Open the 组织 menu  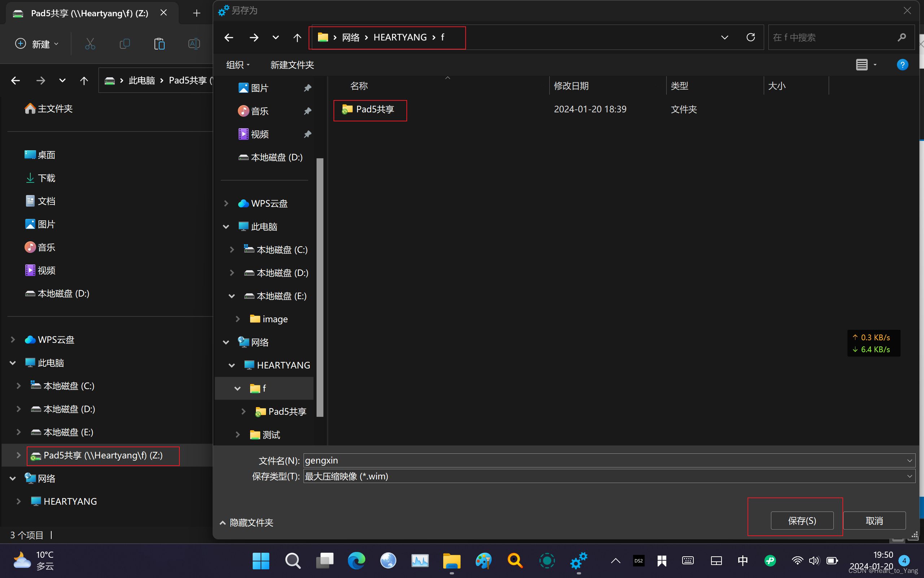coord(238,65)
